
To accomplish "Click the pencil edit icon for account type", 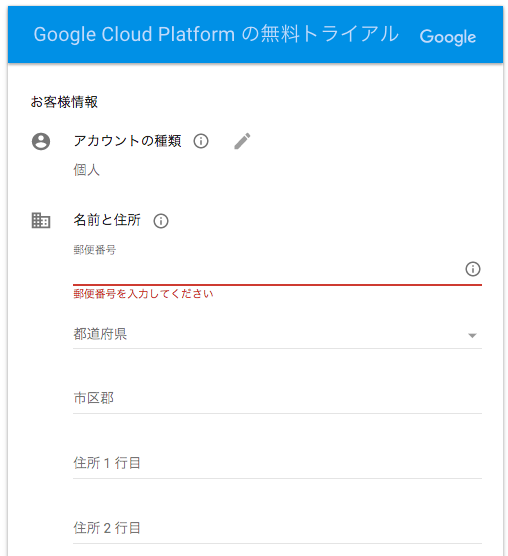I will 242,141.
